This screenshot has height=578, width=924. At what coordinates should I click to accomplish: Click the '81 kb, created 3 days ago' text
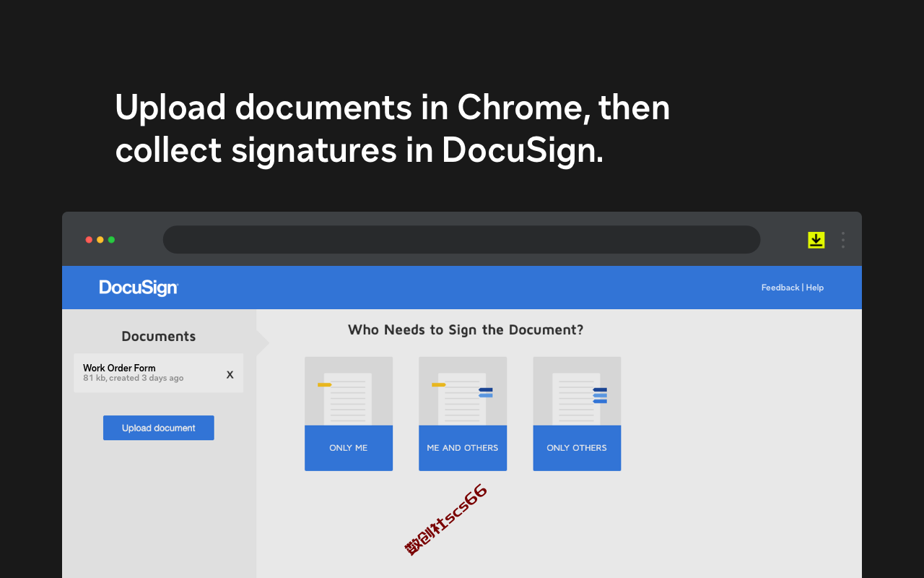click(134, 378)
